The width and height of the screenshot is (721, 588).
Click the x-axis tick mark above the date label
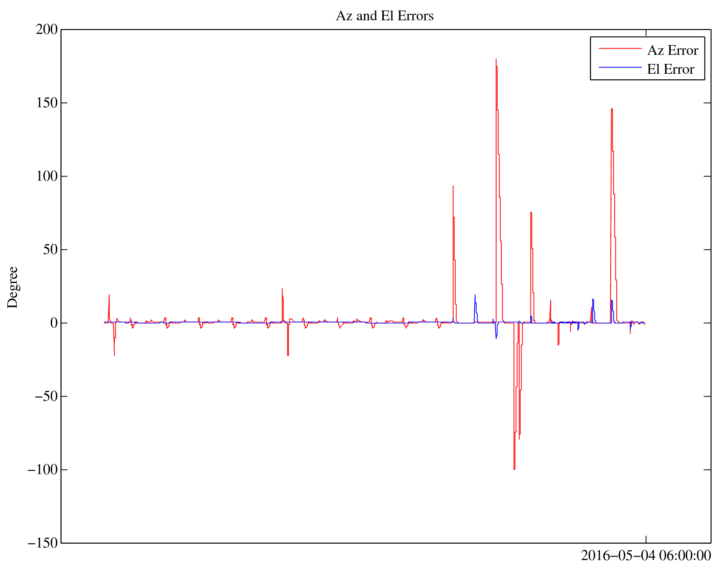(x=646, y=539)
